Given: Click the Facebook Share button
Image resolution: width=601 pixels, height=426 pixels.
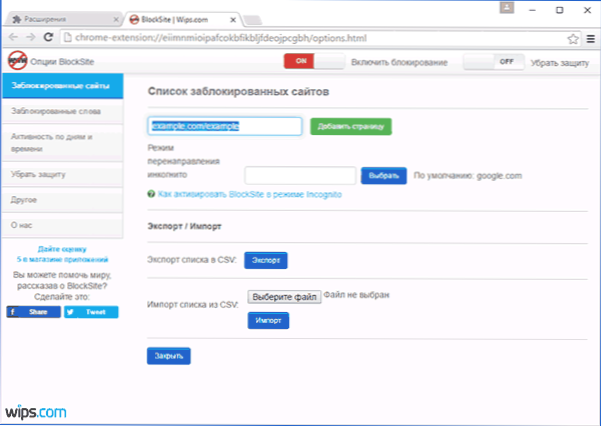Looking at the screenshot, I should pyautogui.click(x=33, y=312).
